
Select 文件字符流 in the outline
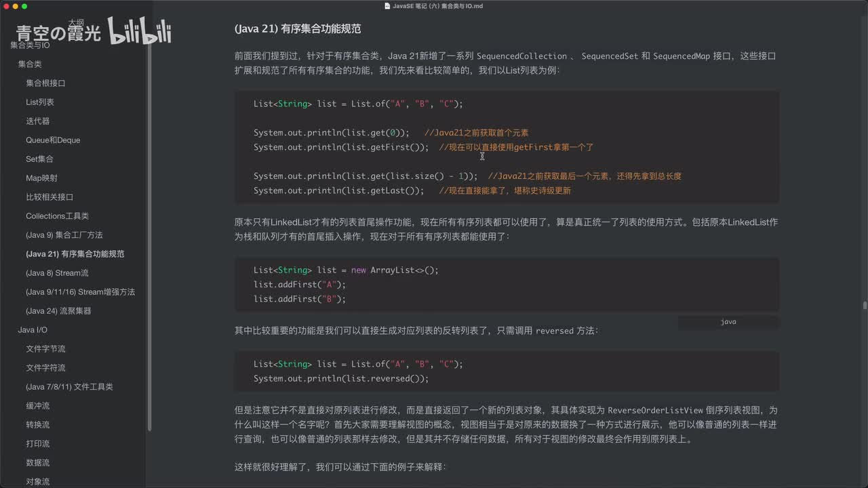pyautogui.click(x=45, y=367)
